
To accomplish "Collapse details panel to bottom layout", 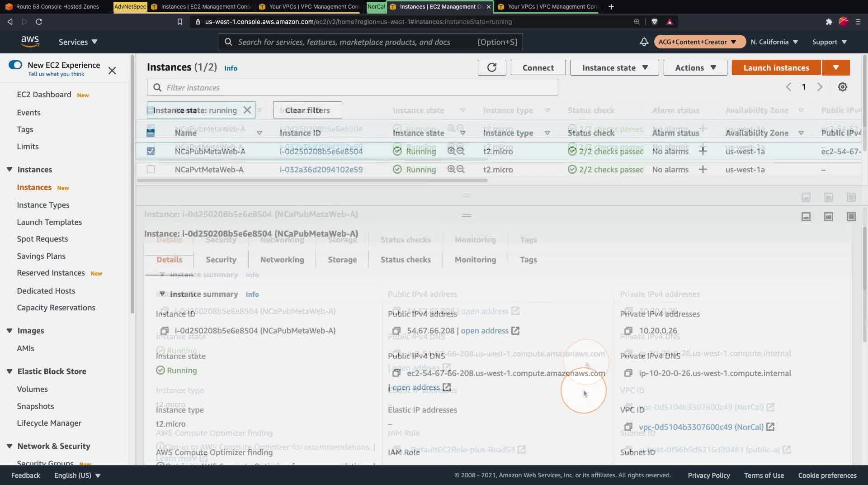I will 806,217.
